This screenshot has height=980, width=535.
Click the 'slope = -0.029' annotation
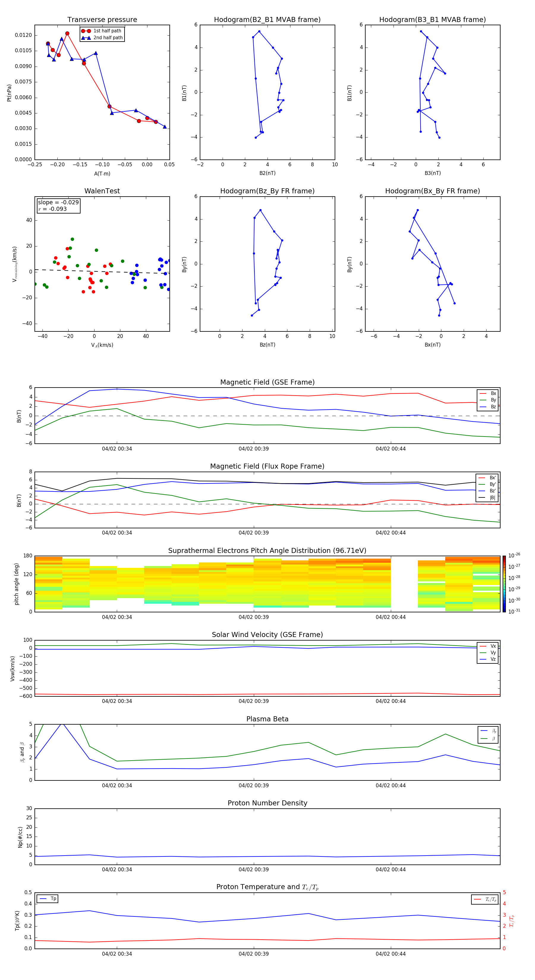point(58,203)
